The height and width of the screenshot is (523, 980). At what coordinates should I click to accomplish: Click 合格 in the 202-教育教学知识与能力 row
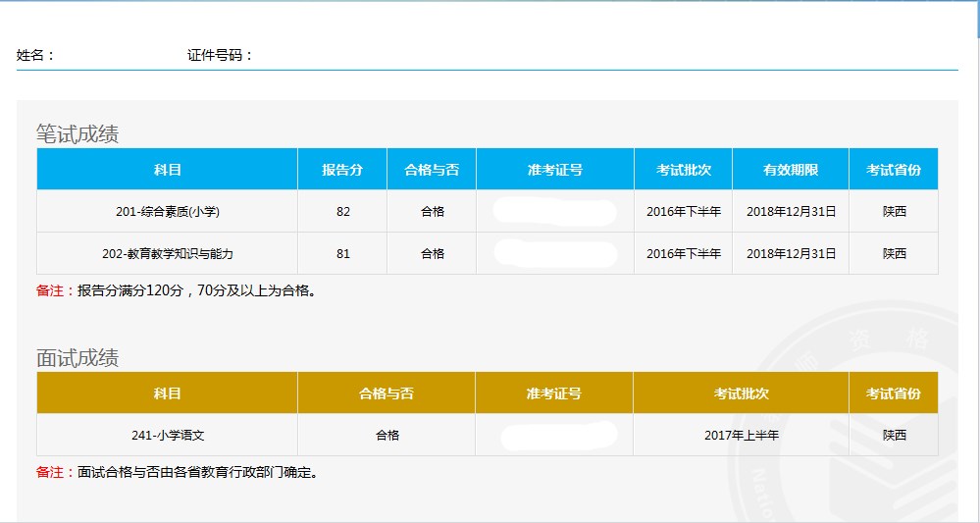[432, 254]
